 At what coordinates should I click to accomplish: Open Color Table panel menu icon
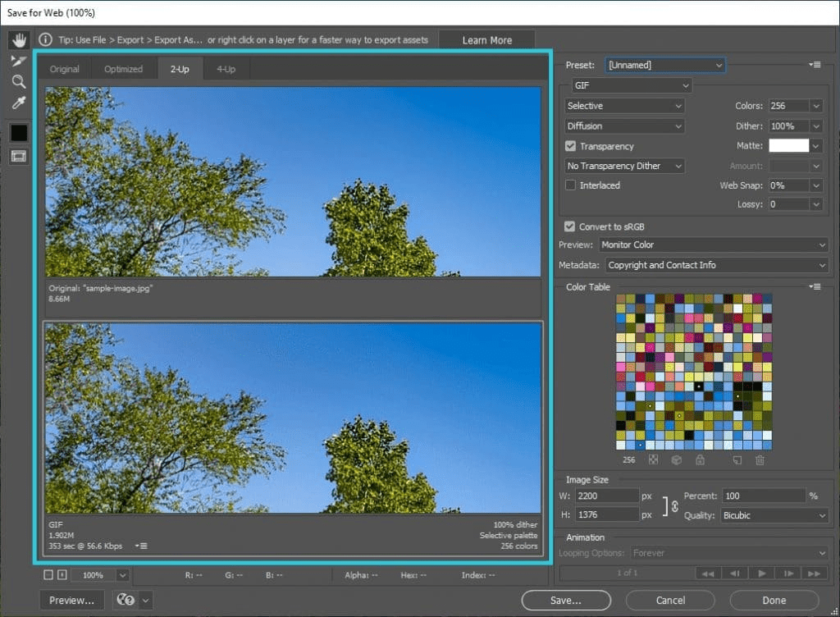tap(815, 286)
